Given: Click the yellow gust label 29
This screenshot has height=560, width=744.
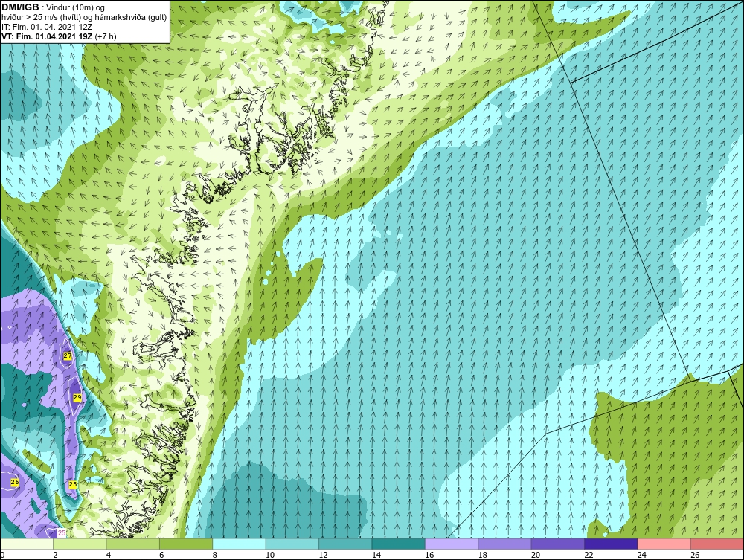Looking at the screenshot, I should tap(77, 397).
